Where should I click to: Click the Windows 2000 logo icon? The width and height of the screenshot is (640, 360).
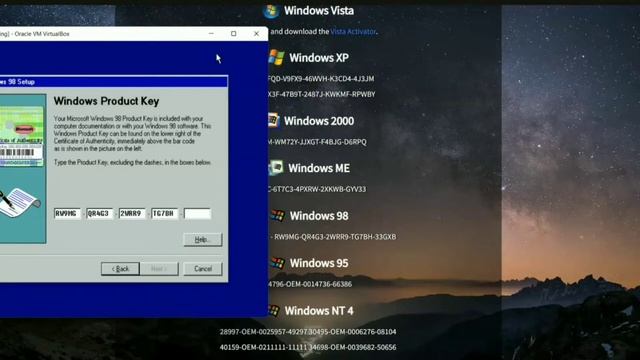point(273,121)
